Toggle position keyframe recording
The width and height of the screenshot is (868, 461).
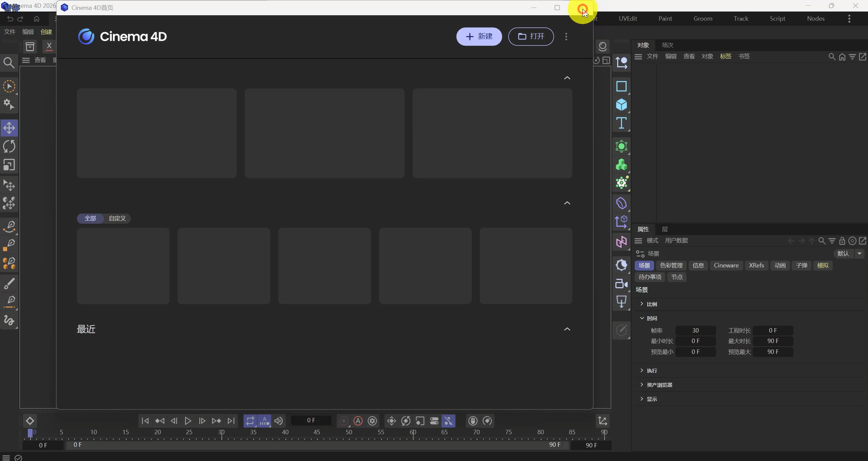point(392,421)
